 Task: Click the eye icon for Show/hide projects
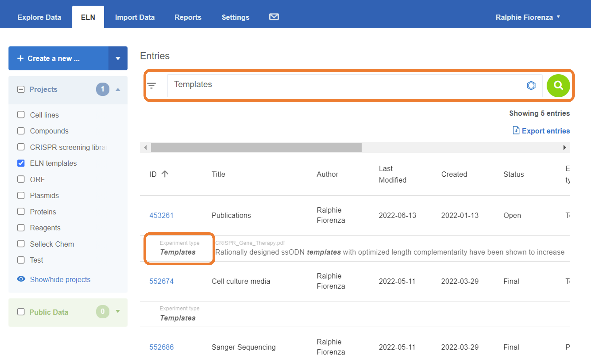[x=21, y=279]
